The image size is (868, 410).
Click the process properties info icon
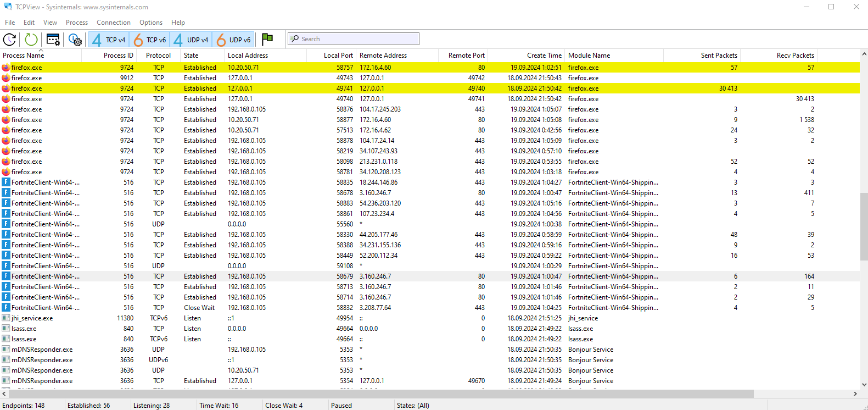pyautogui.click(x=75, y=40)
